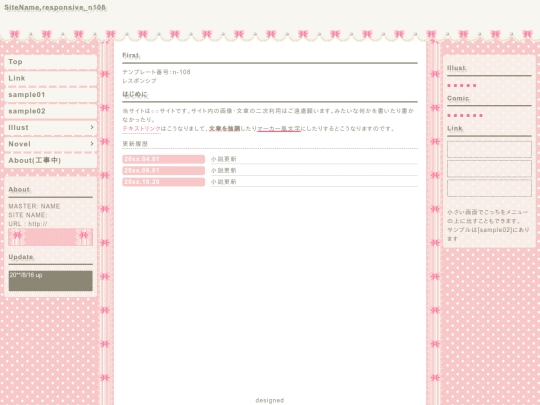Viewport: 540px width, 405px height.
Task: Expand the Novel submenu chevron
Action: click(x=92, y=144)
